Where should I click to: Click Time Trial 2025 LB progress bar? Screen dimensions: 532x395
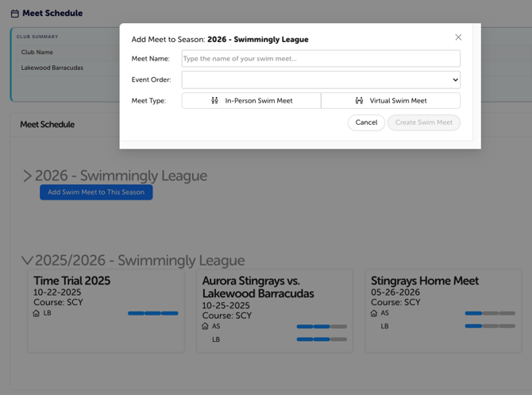pos(152,313)
